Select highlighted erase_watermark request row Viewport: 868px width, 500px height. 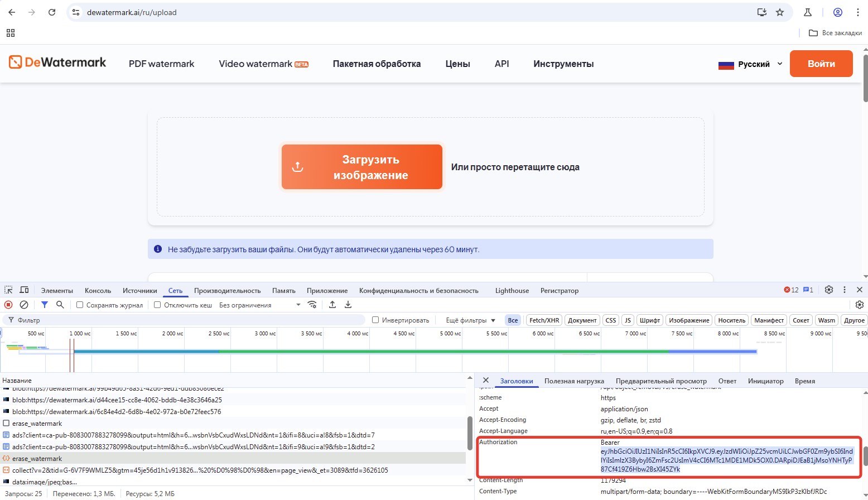pyautogui.click(x=233, y=459)
